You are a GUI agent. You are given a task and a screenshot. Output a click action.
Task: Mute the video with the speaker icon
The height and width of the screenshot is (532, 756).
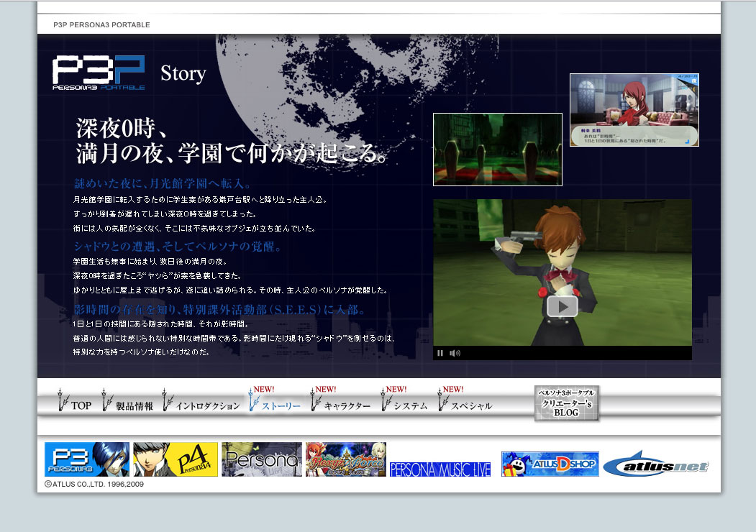[x=455, y=353]
